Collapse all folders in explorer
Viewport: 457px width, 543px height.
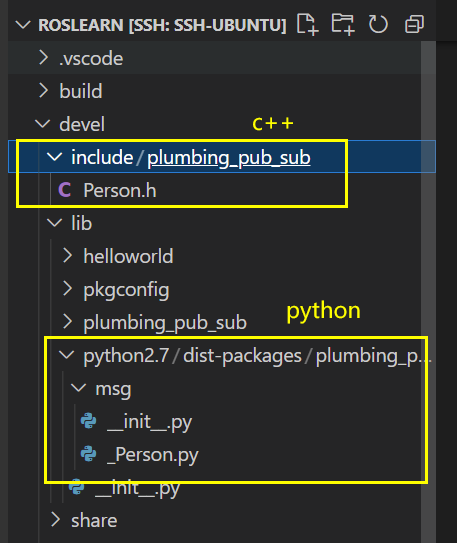[414, 24]
